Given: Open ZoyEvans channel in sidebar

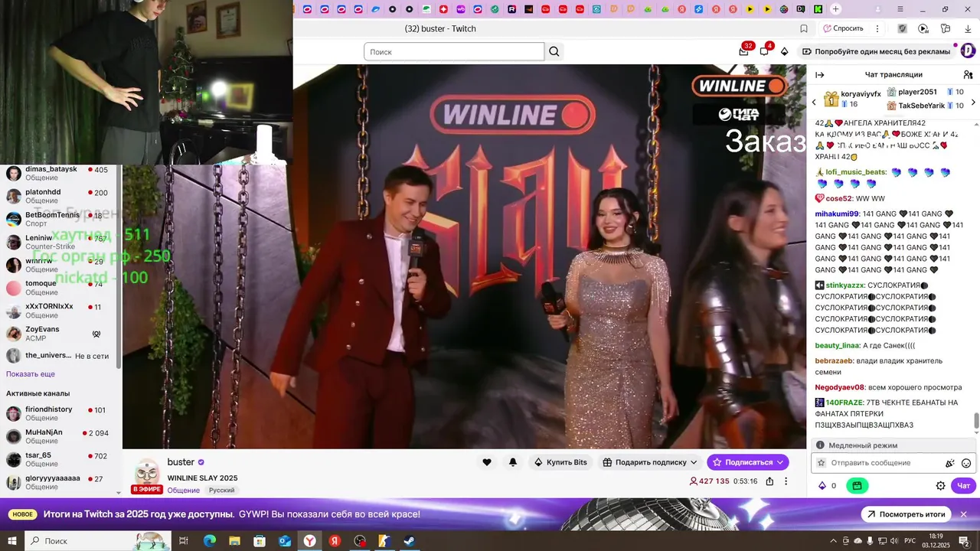Looking at the screenshot, I should 60,334.
